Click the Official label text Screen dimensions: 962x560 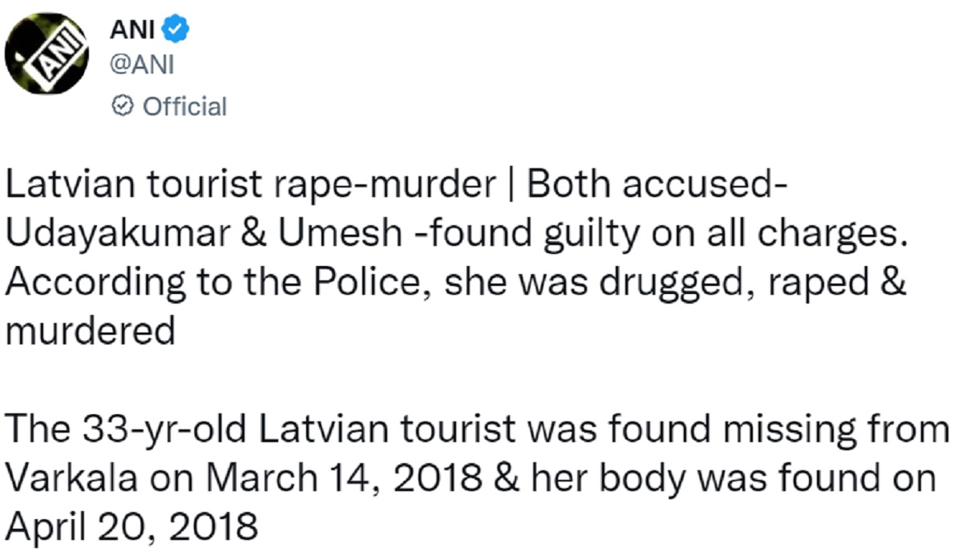click(184, 107)
